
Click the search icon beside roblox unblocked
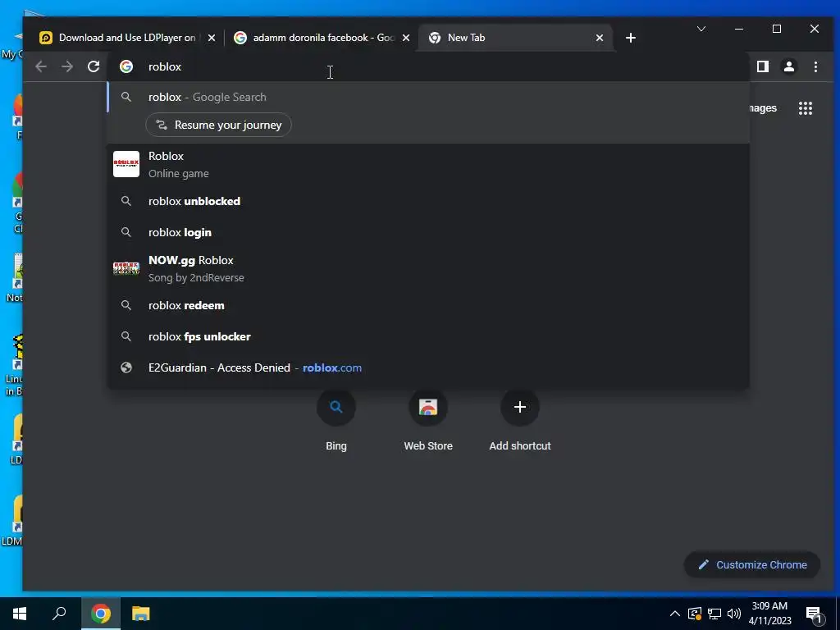coord(126,202)
